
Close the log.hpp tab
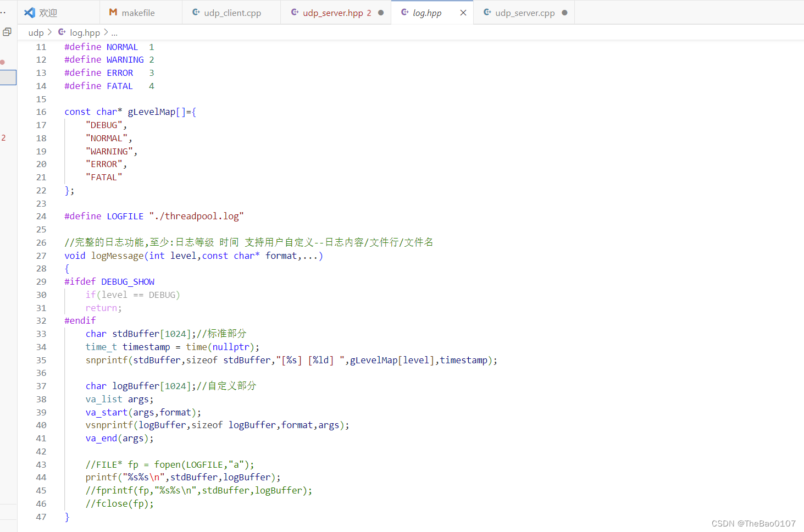coord(463,13)
